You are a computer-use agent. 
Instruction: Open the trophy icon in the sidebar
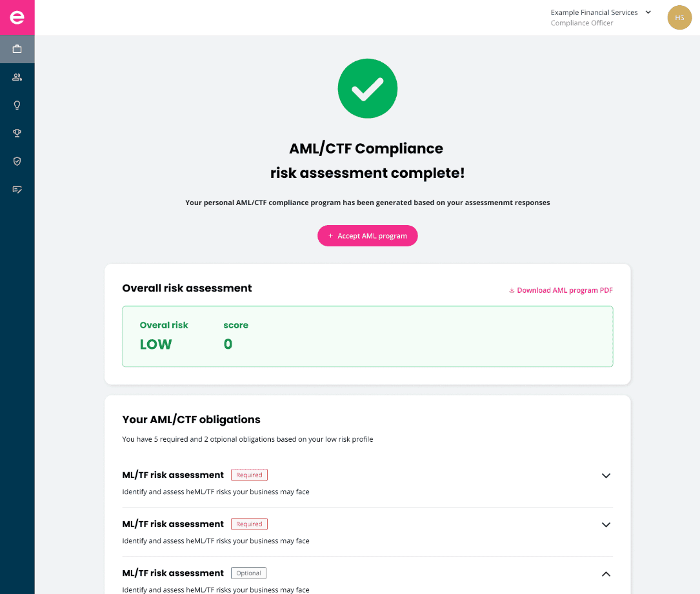pyautogui.click(x=17, y=134)
